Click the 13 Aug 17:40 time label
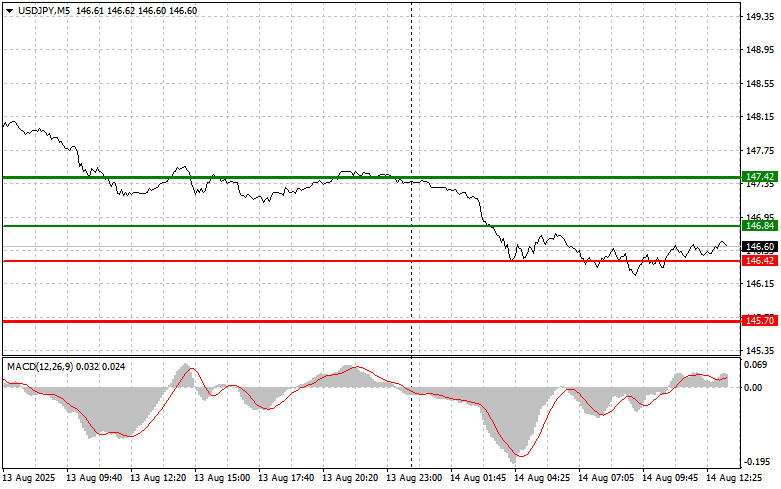This screenshot has width=781, height=489. [286, 478]
